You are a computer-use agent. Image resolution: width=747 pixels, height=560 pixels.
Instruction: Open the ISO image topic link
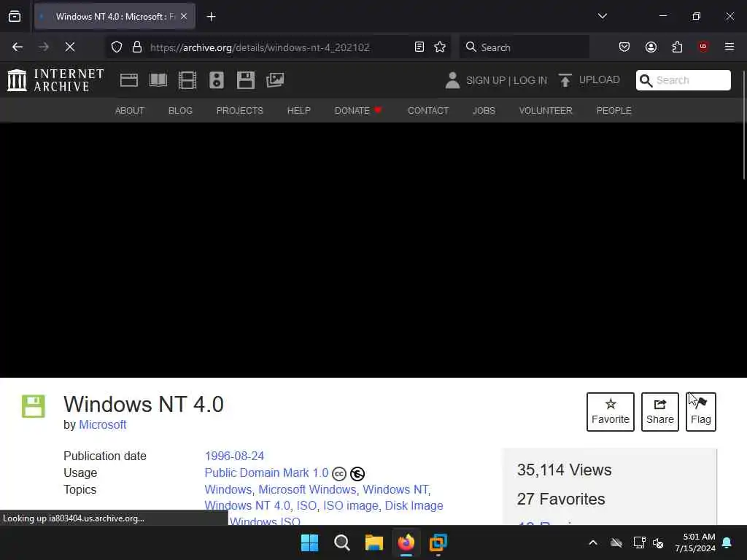[351, 506]
